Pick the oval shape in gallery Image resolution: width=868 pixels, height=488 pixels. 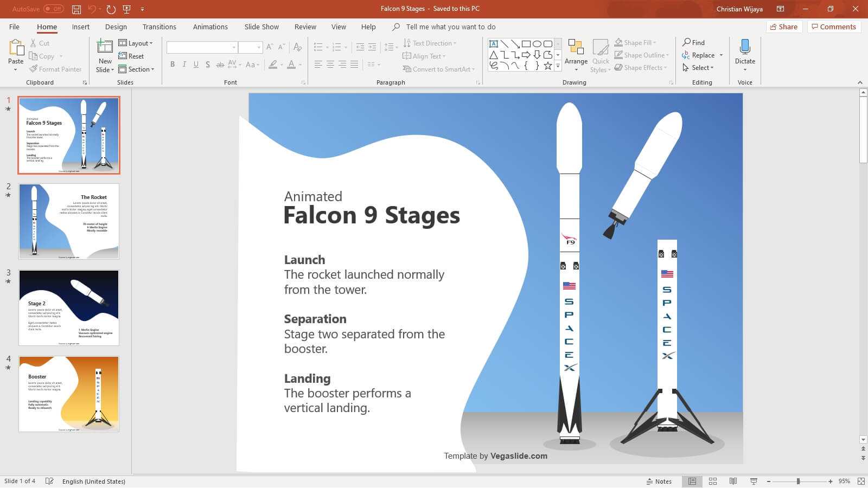click(x=537, y=44)
